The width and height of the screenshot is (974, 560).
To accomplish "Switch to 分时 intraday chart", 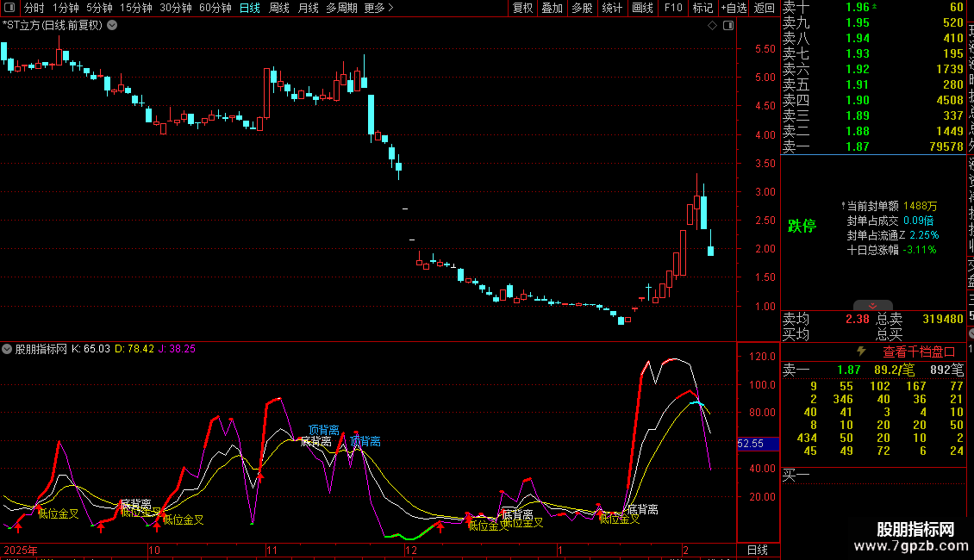I will [34, 8].
